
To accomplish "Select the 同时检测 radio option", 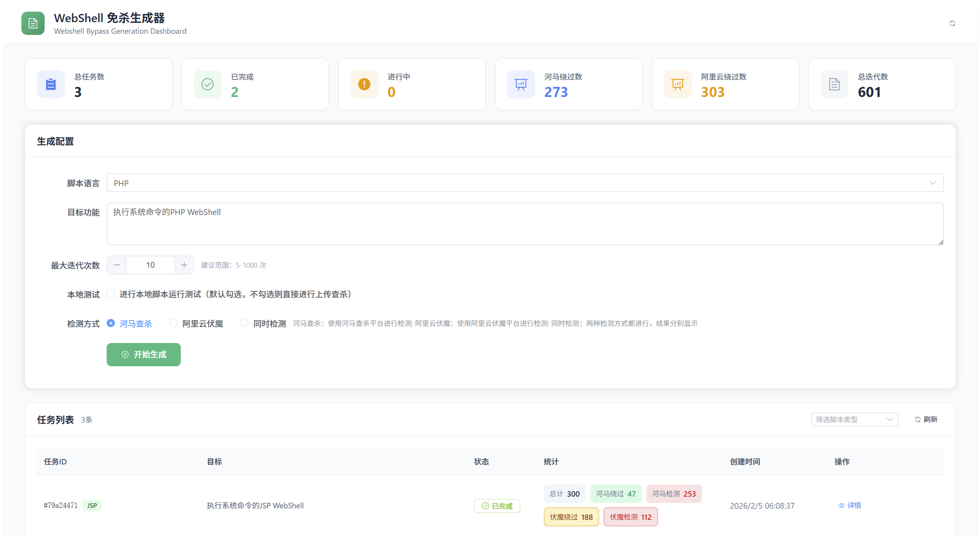I will (244, 323).
